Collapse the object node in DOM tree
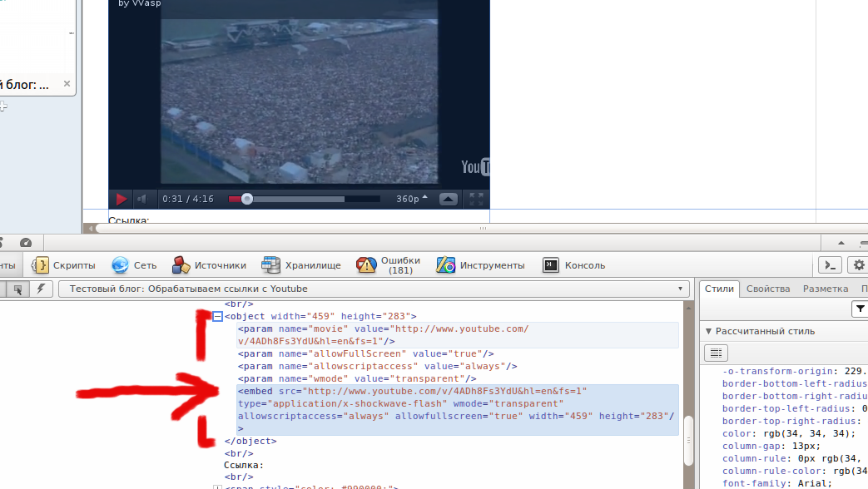Viewport: 868px width, 489px height. [x=217, y=316]
